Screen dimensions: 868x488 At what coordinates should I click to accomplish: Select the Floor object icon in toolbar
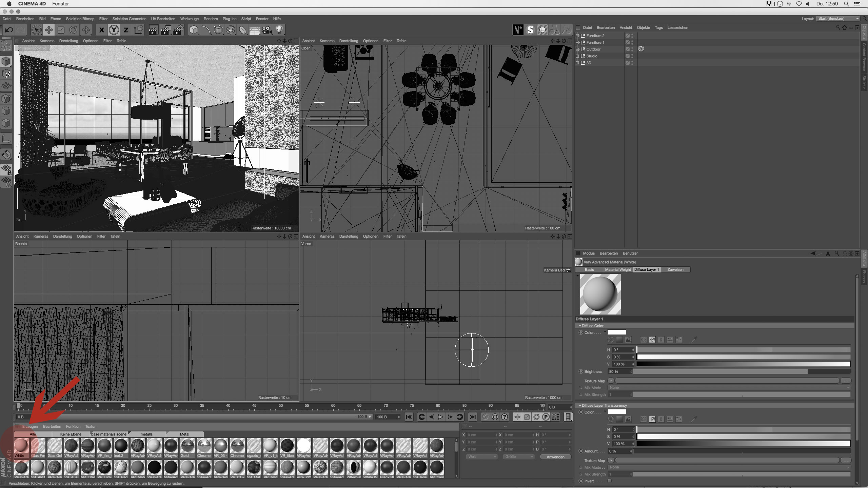(255, 30)
